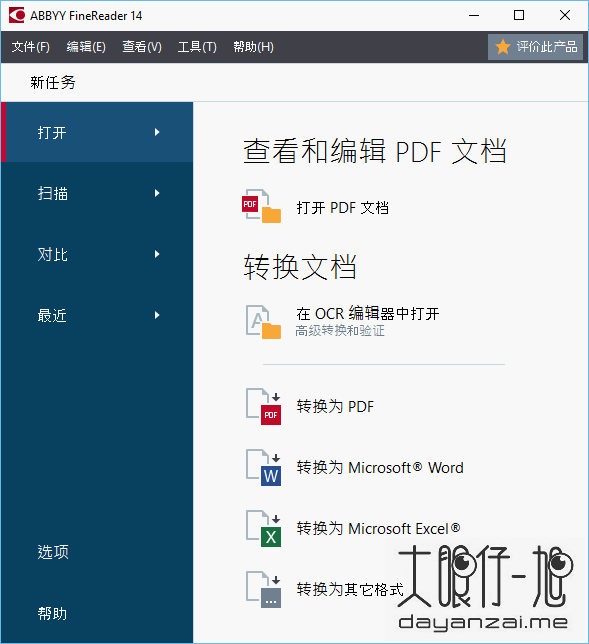Click the Open in OCR Editor icon

point(263,322)
